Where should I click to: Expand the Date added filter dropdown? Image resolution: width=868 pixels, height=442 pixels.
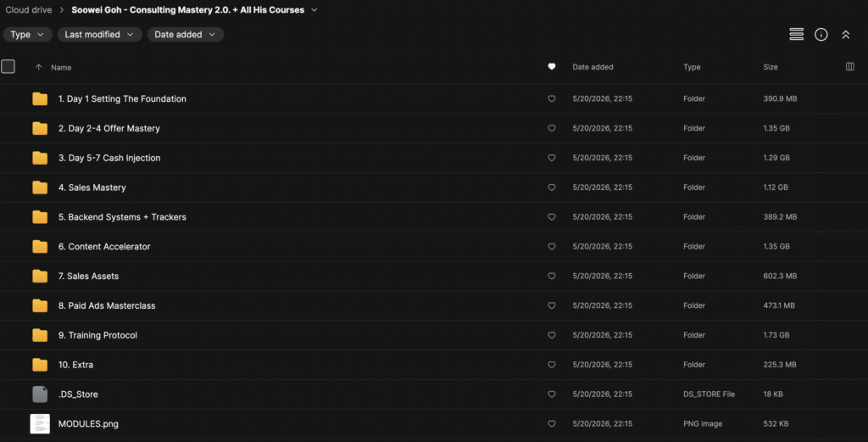(x=186, y=34)
